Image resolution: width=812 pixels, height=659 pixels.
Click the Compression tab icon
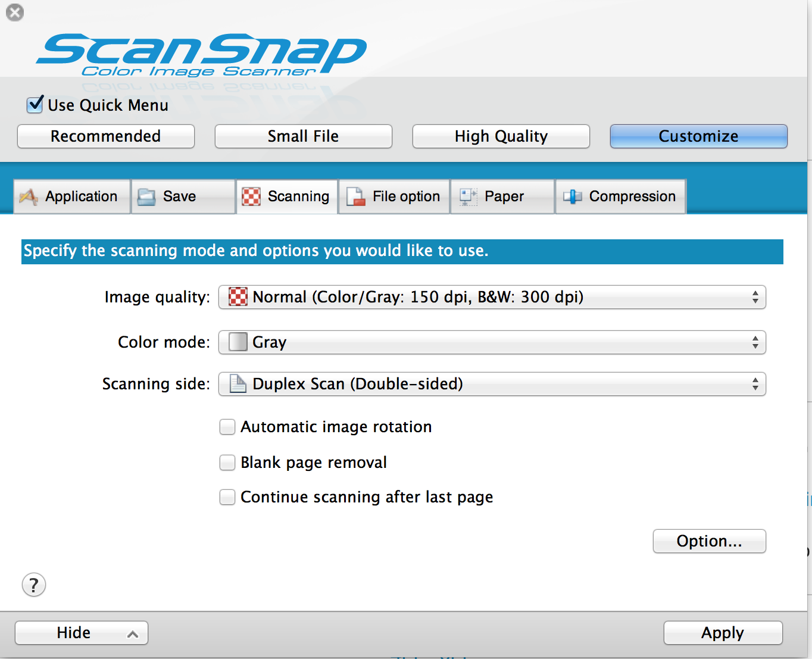573,196
